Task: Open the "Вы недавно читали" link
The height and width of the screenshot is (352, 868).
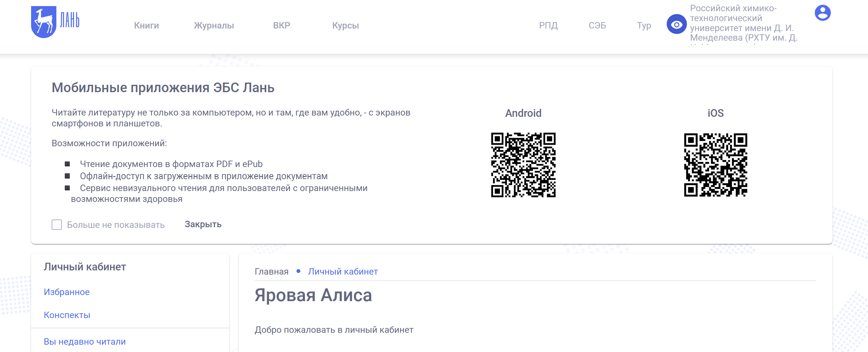Action: point(85,341)
